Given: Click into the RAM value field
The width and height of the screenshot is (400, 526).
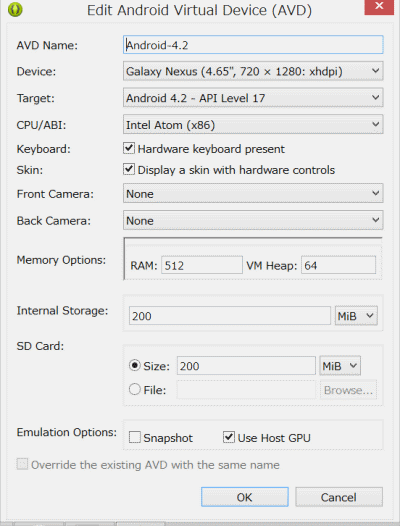Looking at the screenshot, I should [x=202, y=265].
